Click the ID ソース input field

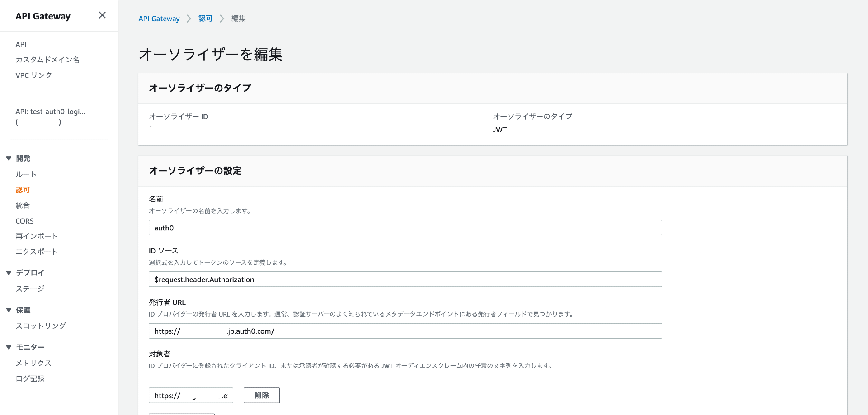[x=405, y=279]
